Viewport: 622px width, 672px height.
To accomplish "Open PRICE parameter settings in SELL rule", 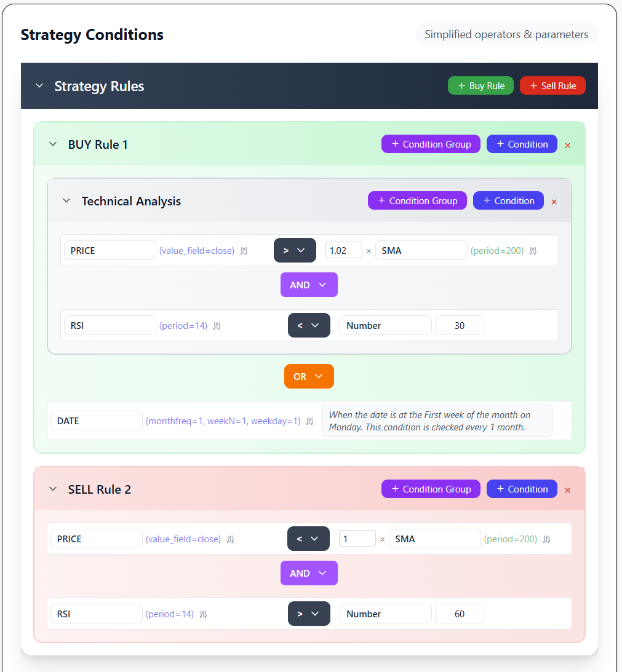I will 230,539.
